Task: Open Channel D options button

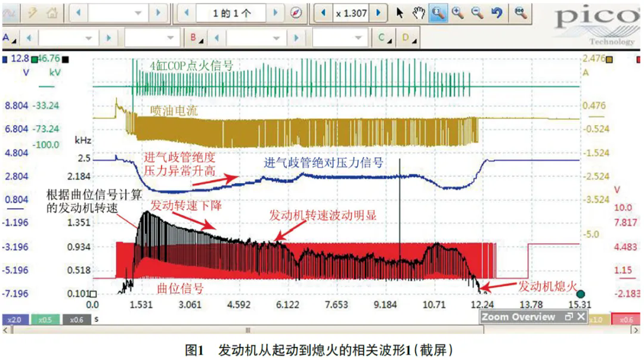Action: pos(408,38)
